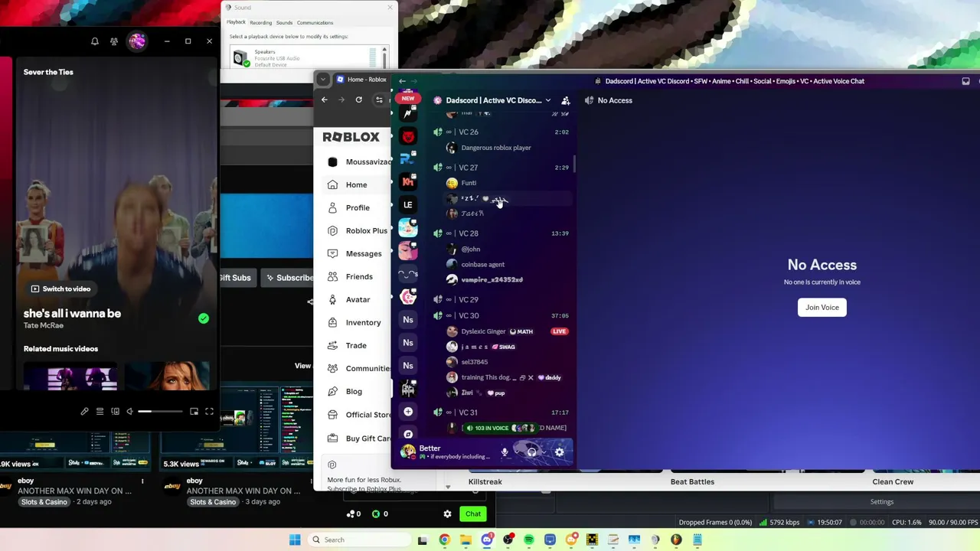
Task: Expand the Dadscord server name dropdown
Action: pyautogui.click(x=547, y=100)
